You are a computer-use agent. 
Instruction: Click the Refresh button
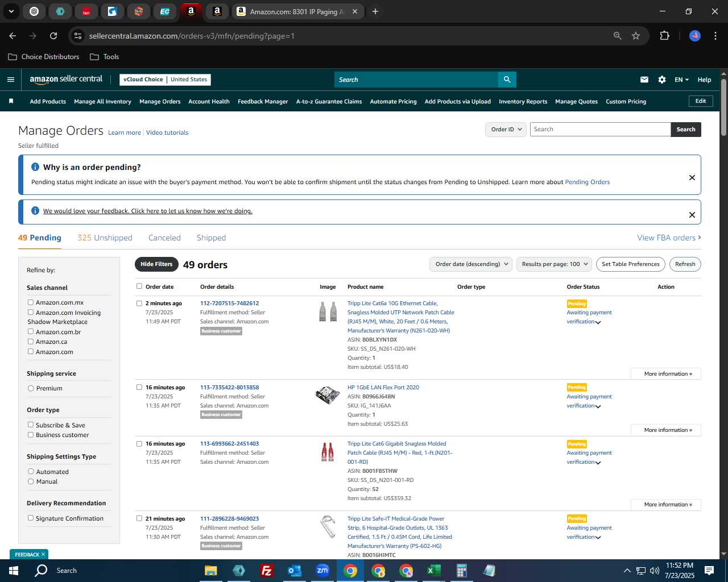click(685, 264)
